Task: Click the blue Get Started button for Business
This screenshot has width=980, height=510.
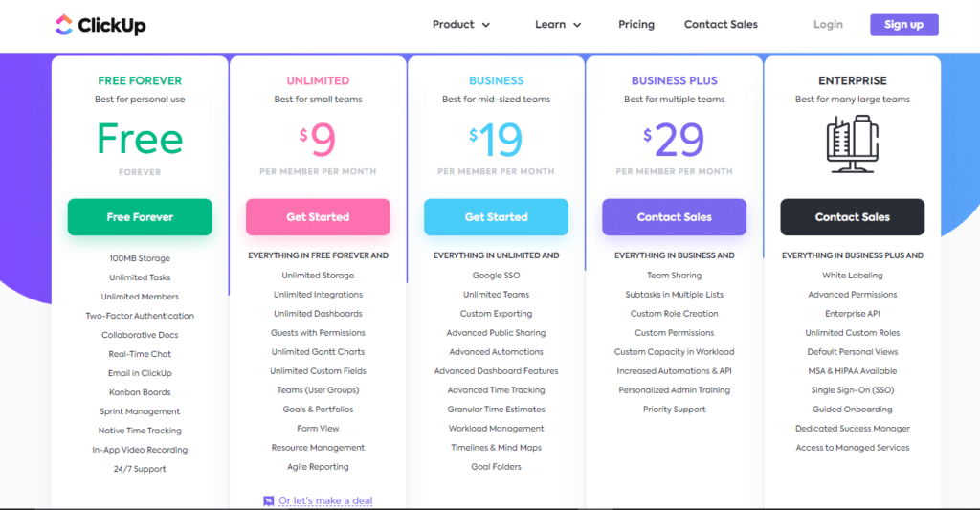Action: (x=497, y=217)
